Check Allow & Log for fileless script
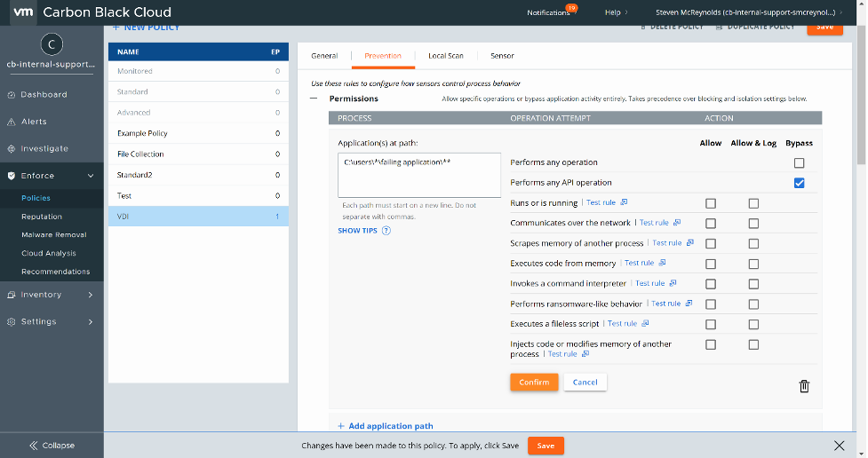This screenshot has height=458, width=868. click(x=753, y=325)
